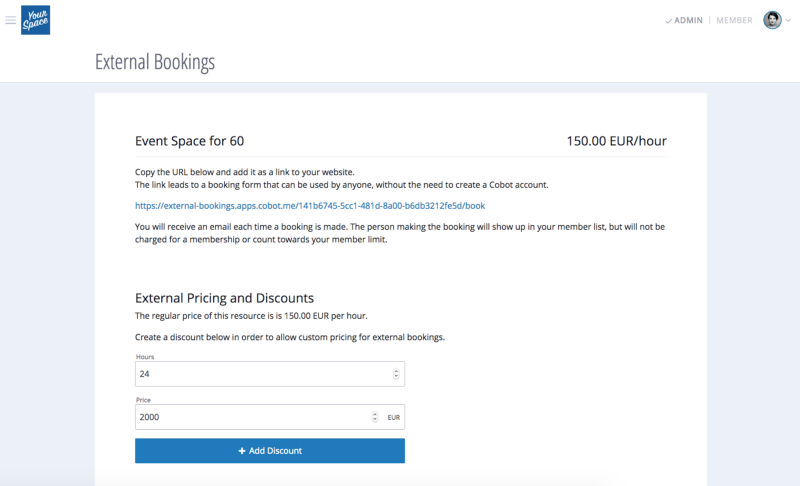Open the hamburger navigation menu

tap(10, 20)
